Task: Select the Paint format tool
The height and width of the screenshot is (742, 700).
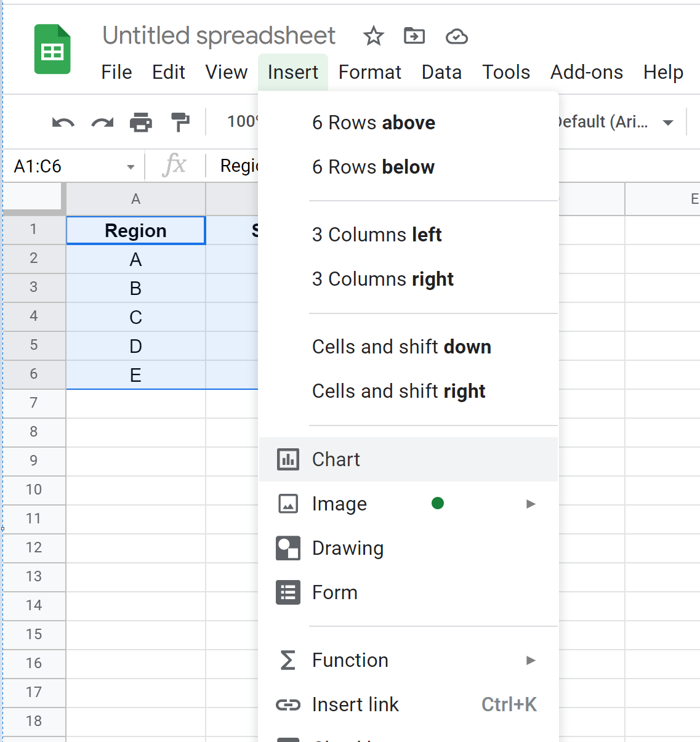Action: pyautogui.click(x=180, y=122)
